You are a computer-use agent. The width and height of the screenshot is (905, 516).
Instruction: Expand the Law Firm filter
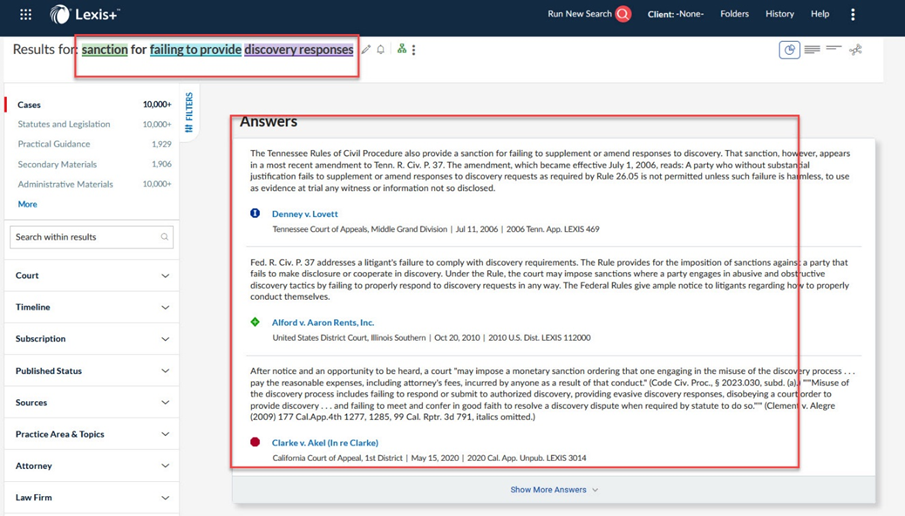[x=92, y=498]
